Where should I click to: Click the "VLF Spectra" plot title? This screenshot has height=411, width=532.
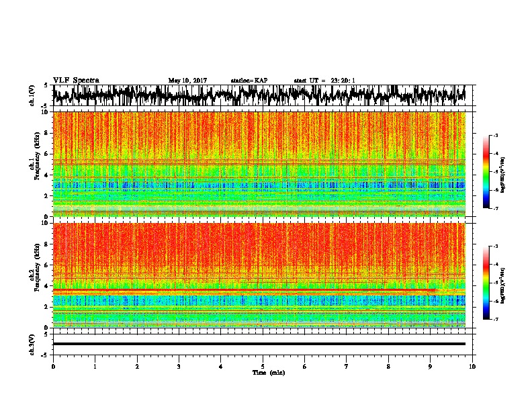click(x=76, y=81)
